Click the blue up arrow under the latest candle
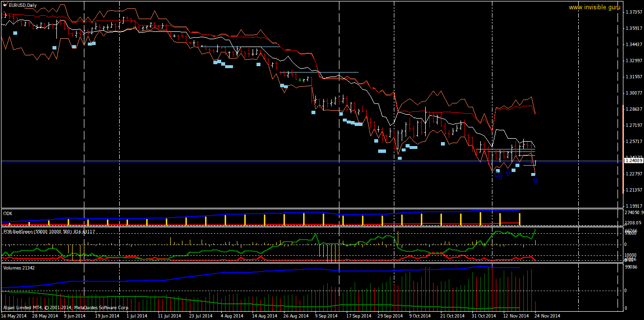 536,181
